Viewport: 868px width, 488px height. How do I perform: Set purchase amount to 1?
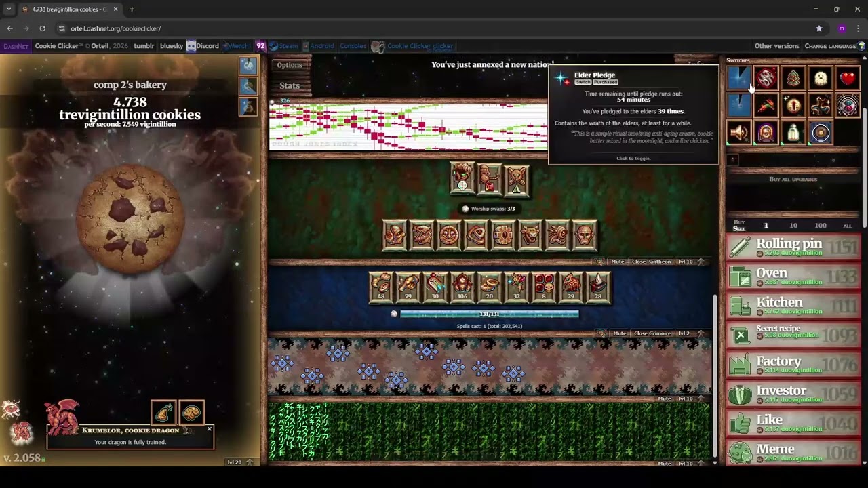[766, 226]
